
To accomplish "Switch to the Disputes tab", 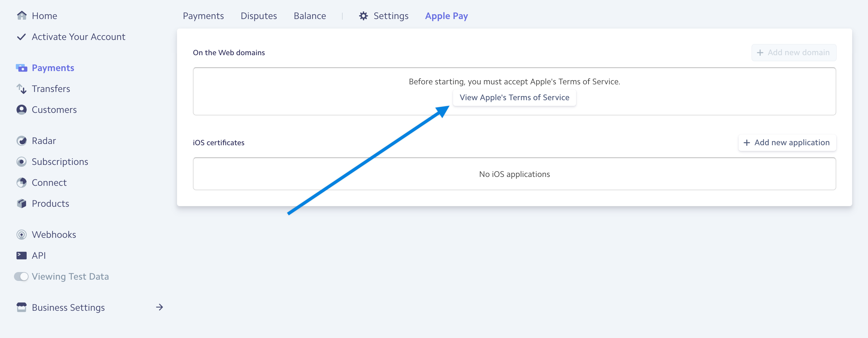I will tap(259, 16).
